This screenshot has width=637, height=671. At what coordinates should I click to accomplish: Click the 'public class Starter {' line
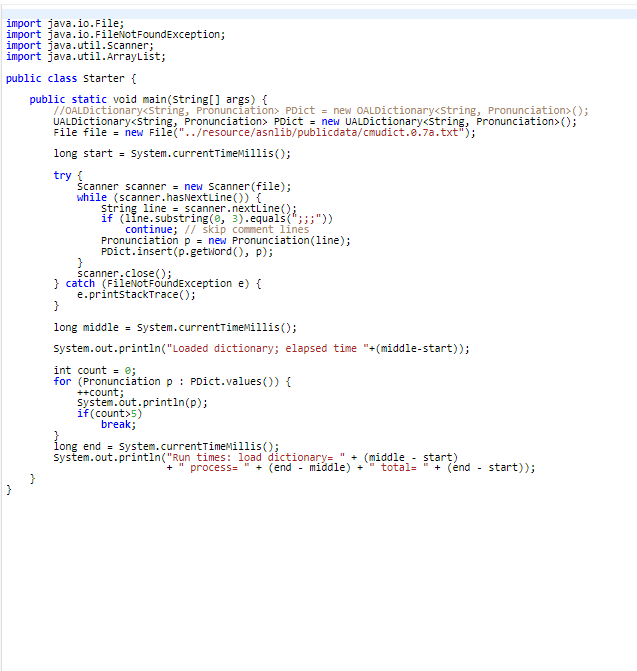(x=71, y=79)
